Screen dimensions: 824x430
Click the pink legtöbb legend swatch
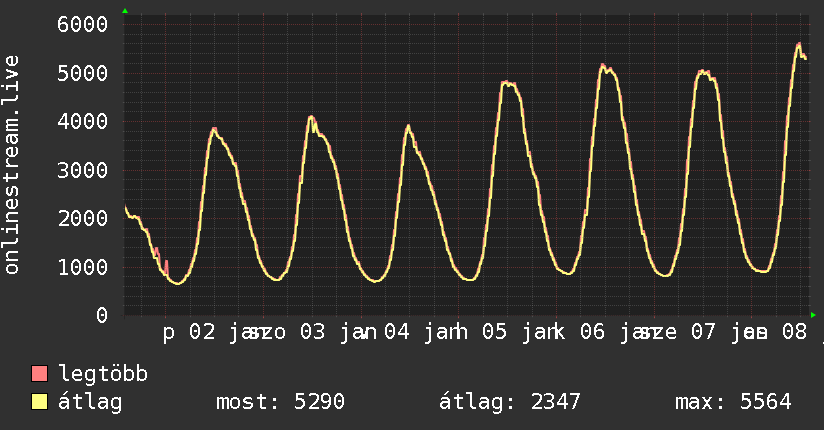[40, 373]
